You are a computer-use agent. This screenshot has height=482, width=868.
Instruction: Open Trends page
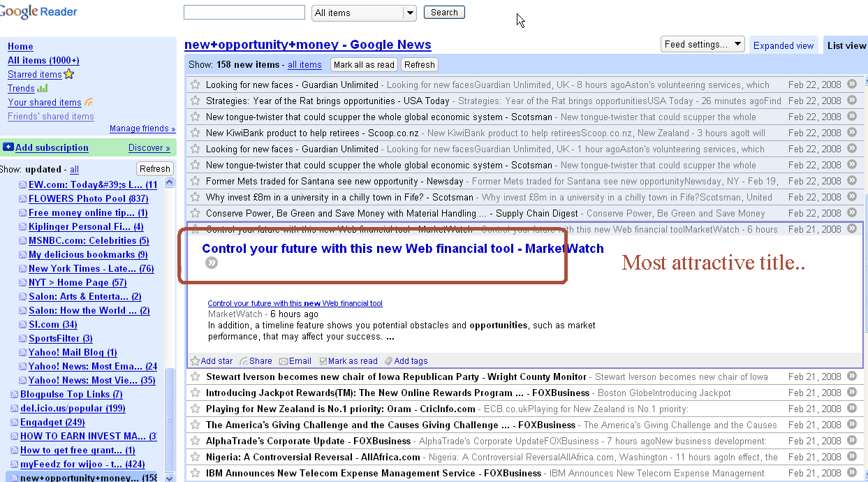pyautogui.click(x=21, y=88)
